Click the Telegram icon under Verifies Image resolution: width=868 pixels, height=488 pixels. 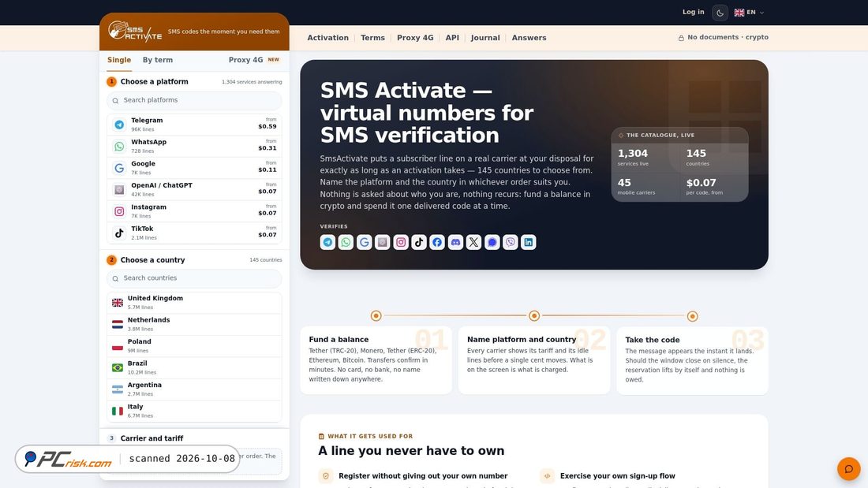327,242
